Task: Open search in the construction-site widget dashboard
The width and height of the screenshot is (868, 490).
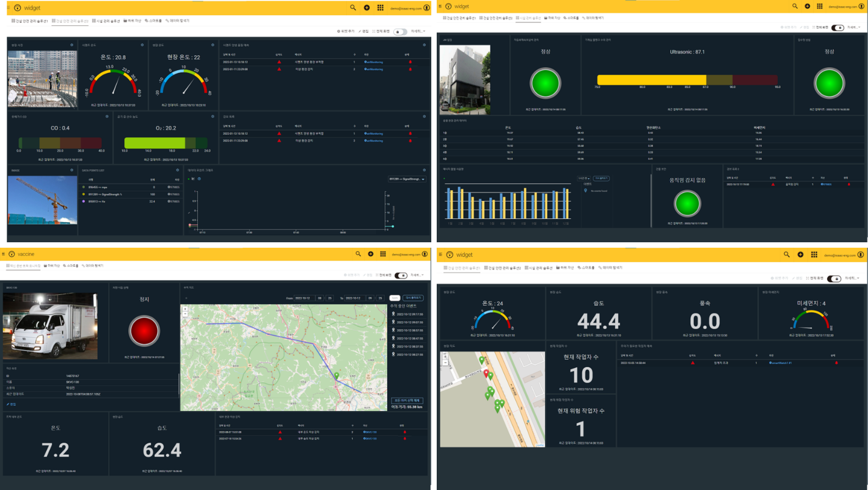Action: coord(353,8)
